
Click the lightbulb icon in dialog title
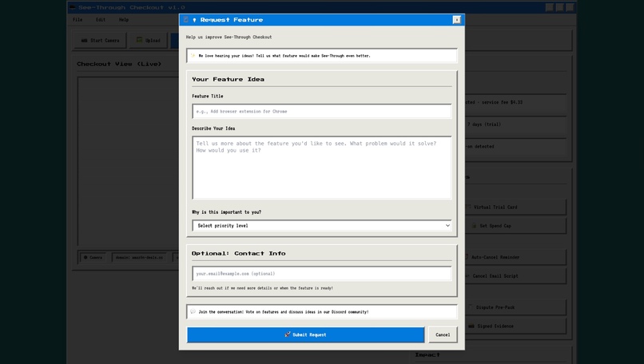tap(194, 20)
